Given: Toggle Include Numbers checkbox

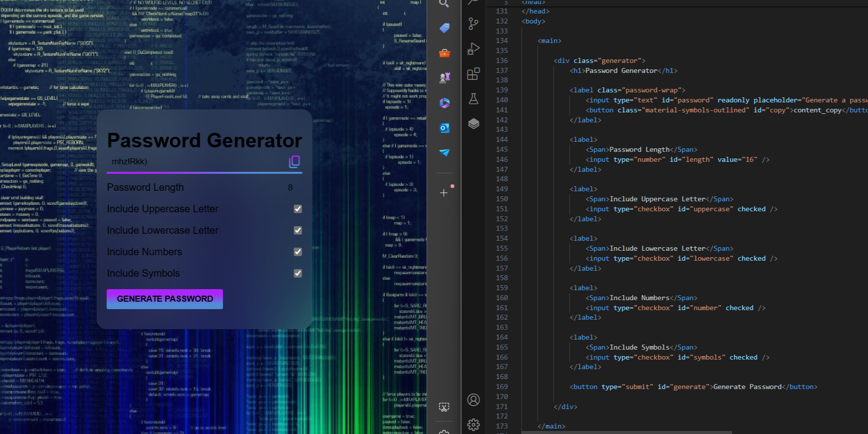Looking at the screenshot, I should pyautogui.click(x=298, y=252).
